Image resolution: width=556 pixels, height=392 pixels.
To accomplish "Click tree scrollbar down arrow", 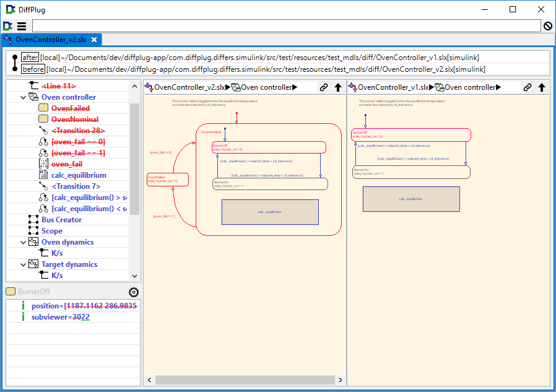I will [x=134, y=276].
